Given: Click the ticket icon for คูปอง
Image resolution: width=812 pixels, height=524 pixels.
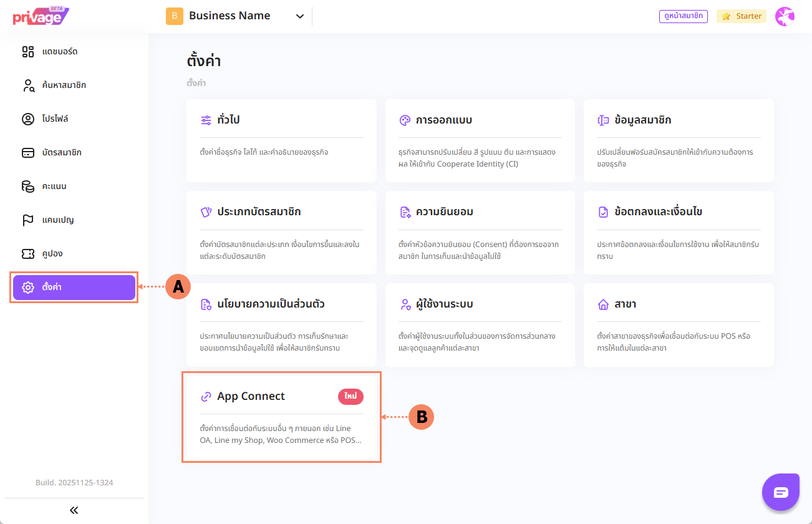Looking at the screenshot, I should coord(28,254).
